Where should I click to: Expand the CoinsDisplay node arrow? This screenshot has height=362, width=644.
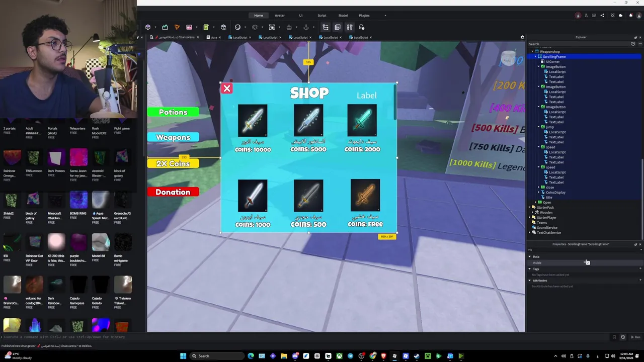539,193
